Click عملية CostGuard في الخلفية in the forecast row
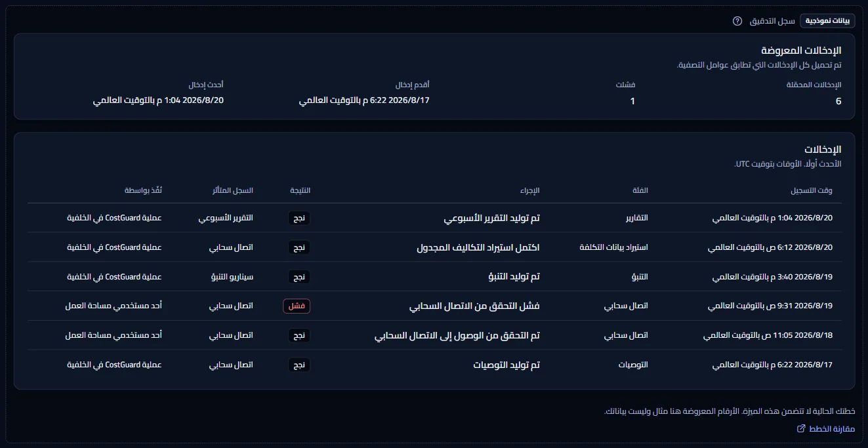This screenshot has width=868, height=448. [x=114, y=277]
